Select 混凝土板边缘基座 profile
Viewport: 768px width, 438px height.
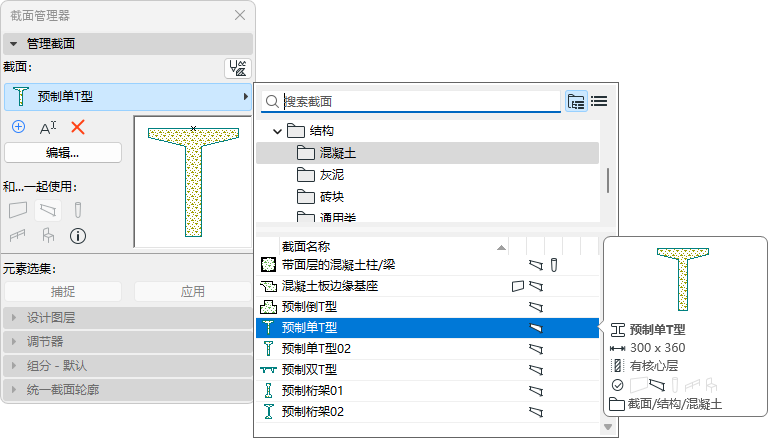click(427, 286)
